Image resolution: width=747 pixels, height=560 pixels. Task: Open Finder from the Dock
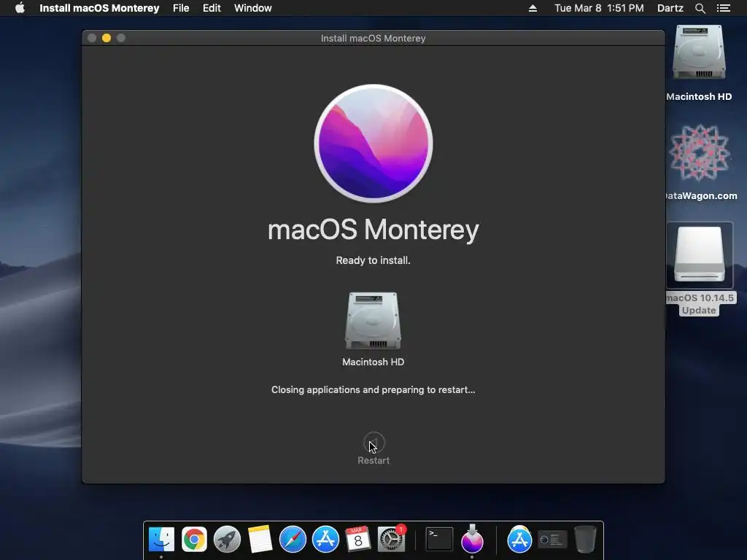pyautogui.click(x=161, y=539)
